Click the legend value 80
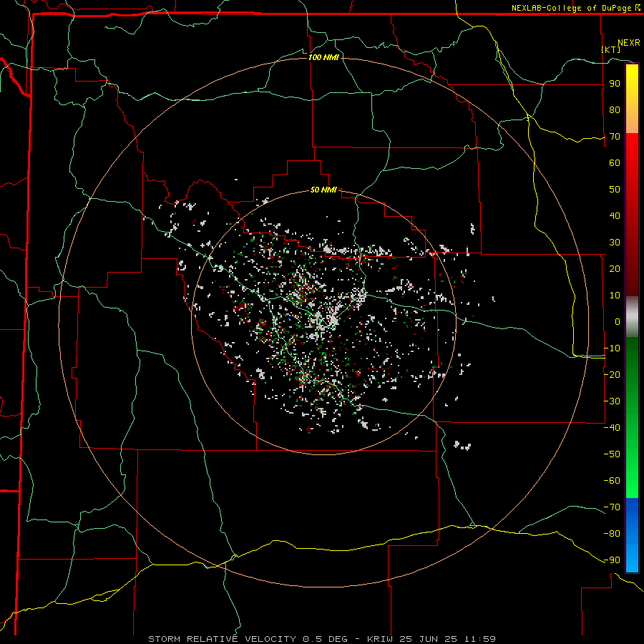This screenshot has height=644, width=644. (615, 109)
